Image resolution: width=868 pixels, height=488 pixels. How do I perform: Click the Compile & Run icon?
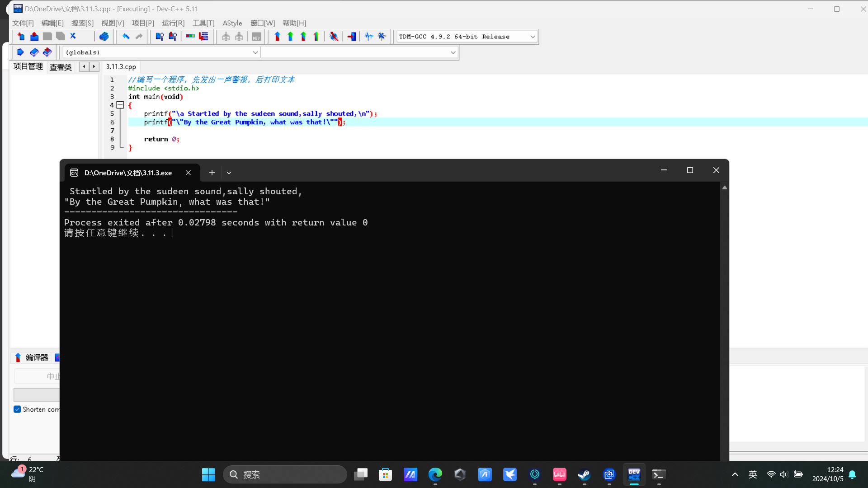click(x=303, y=37)
